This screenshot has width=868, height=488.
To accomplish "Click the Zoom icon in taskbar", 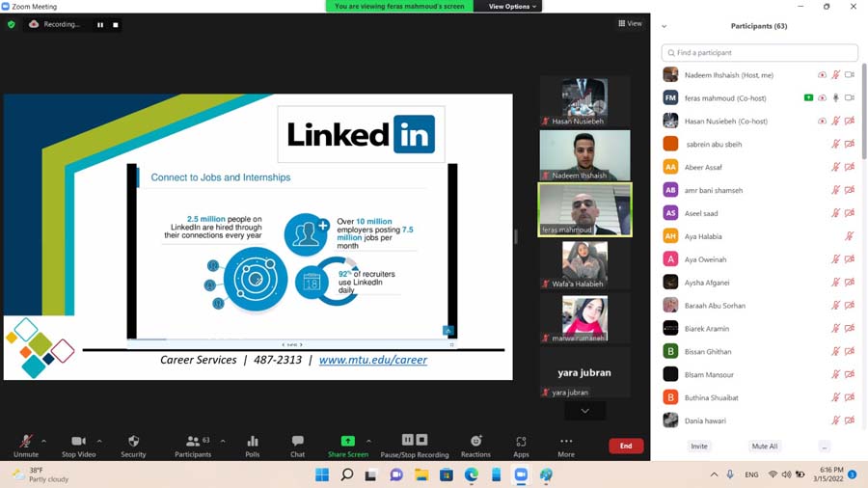I will 521,474.
